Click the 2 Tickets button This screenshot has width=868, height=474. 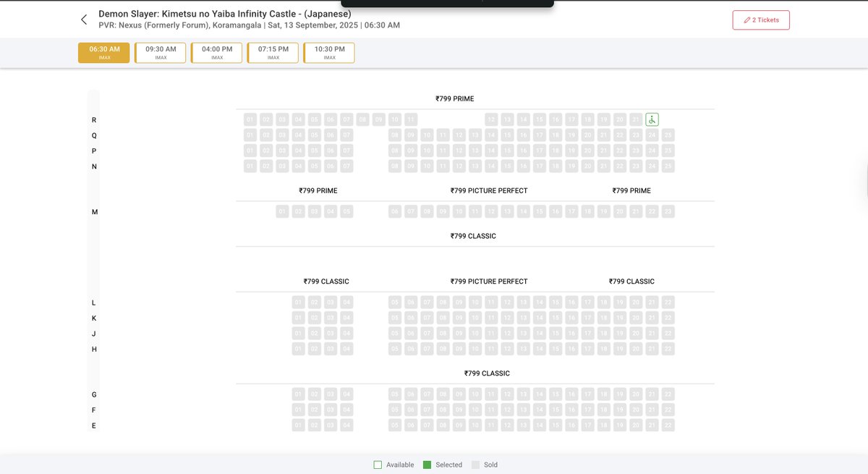coord(760,20)
